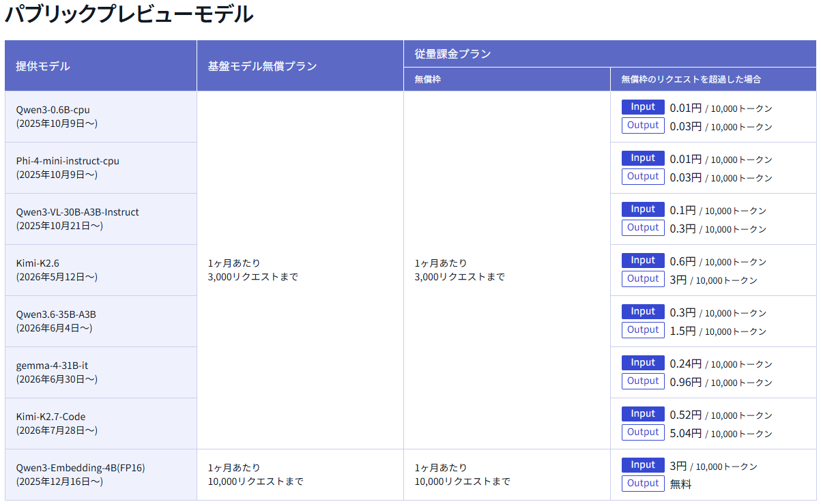Click the (2025年12月16日〜) date text

click(59, 481)
